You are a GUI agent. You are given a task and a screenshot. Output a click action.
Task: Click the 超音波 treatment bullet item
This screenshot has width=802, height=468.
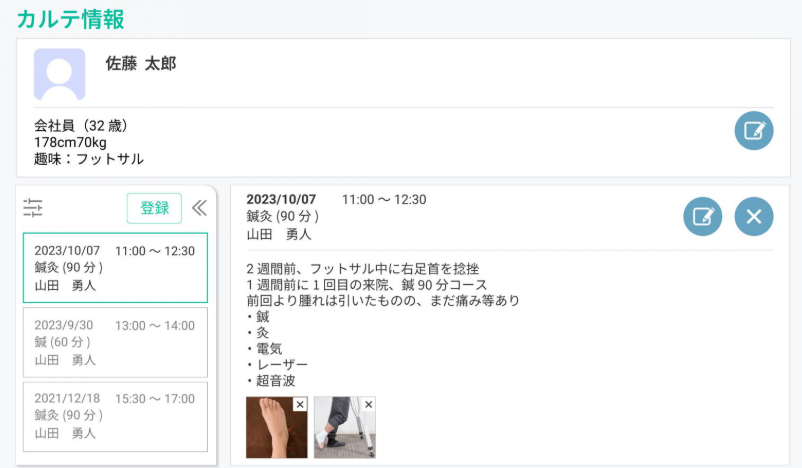click(x=275, y=380)
